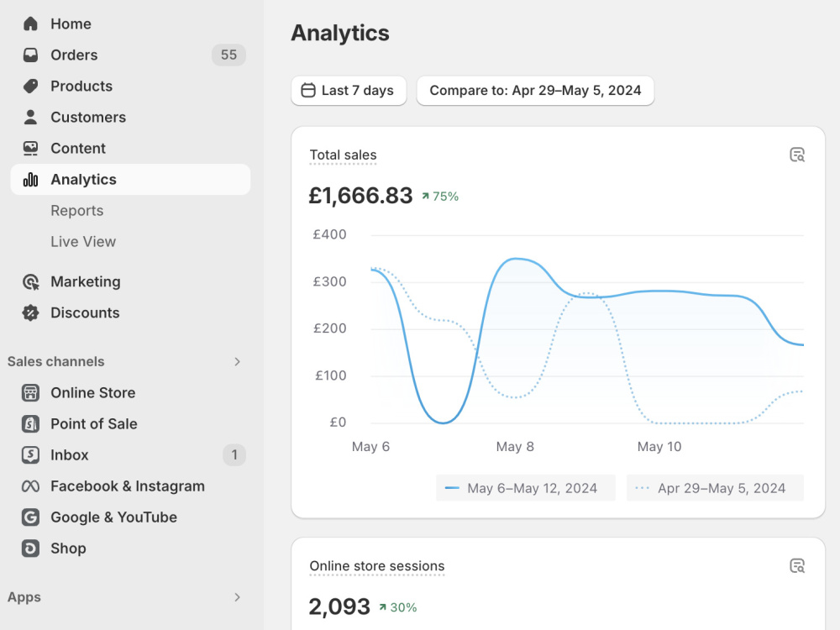840x630 pixels.
Task: Open the Compare to date range dropdown
Action: [535, 91]
